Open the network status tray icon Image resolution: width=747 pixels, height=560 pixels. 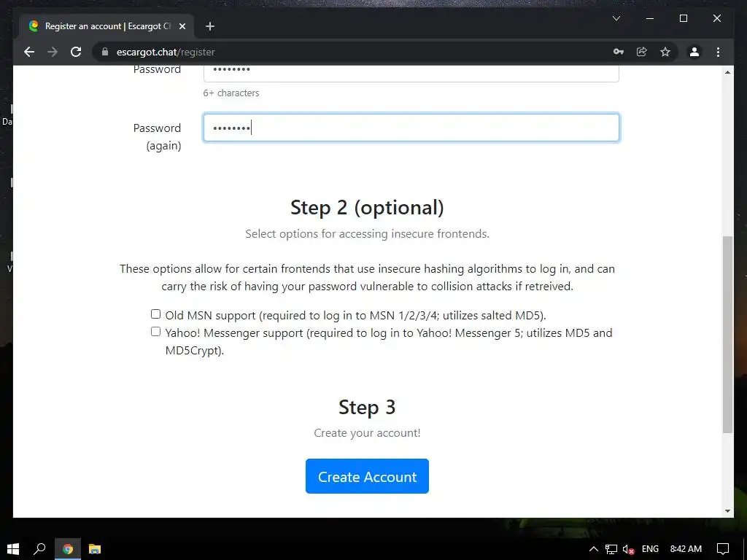point(611,550)
